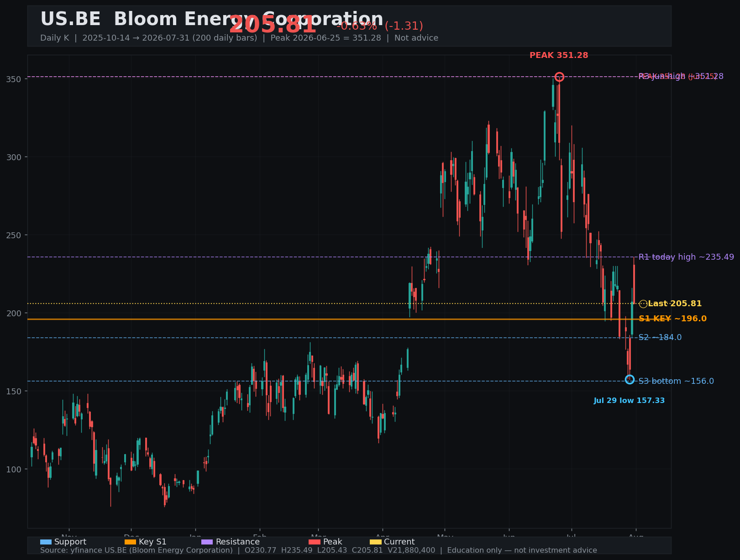Select the blue circle marker at the Jul 29 low
This screenshot has width=740, height=560.
click(x=630, y=379)
